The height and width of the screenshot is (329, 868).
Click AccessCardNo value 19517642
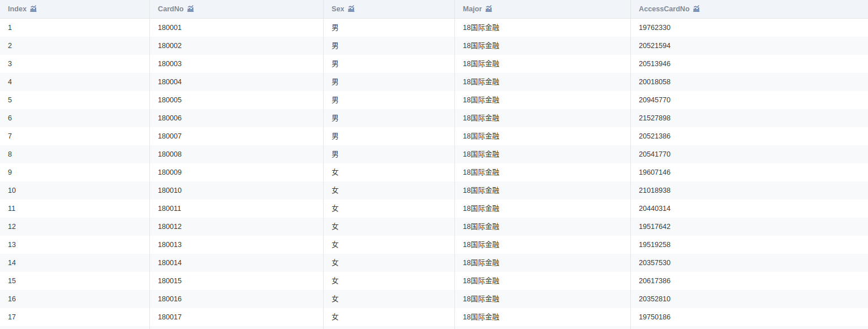point(655,227)
